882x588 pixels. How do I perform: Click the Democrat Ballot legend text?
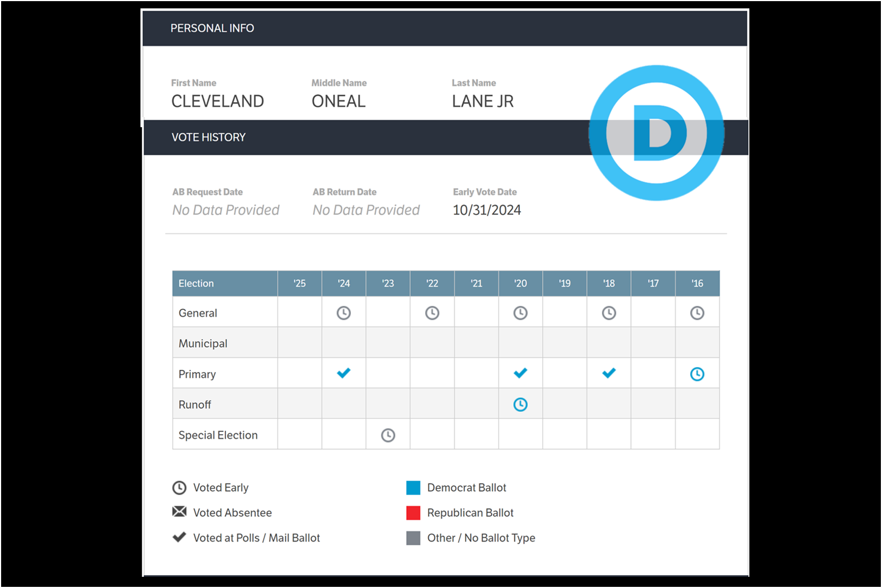(467, 488)
